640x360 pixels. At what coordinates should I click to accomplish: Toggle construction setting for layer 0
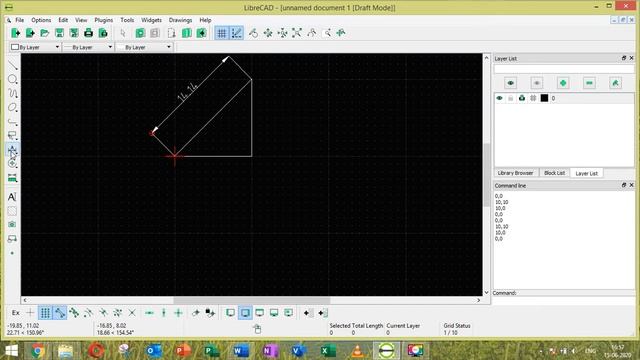[533, 98]
